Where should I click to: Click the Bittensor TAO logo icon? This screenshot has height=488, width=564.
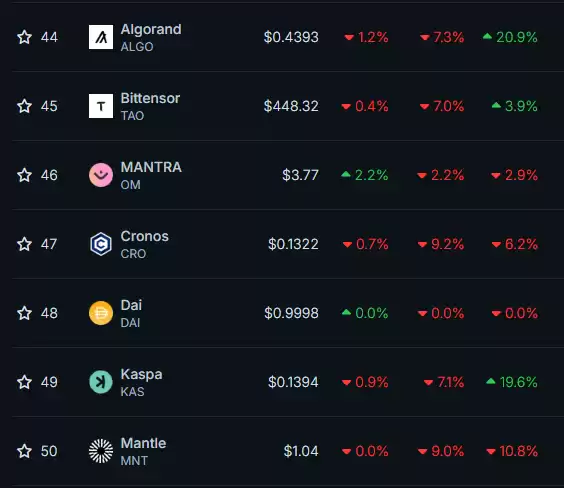pos(101,106)
